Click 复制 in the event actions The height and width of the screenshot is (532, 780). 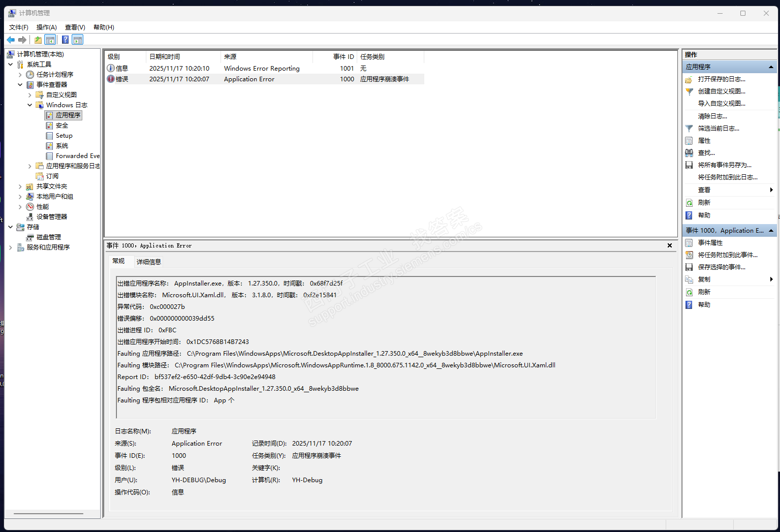pyautogui.click(x=704, y=279)
